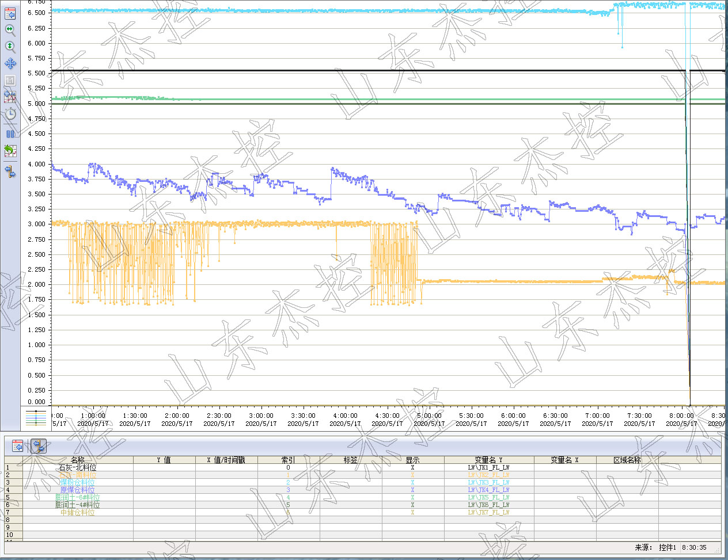Screen dimensions: 728x560
Task: Select row 石灰-南料位
Action: tap(78, 475)
